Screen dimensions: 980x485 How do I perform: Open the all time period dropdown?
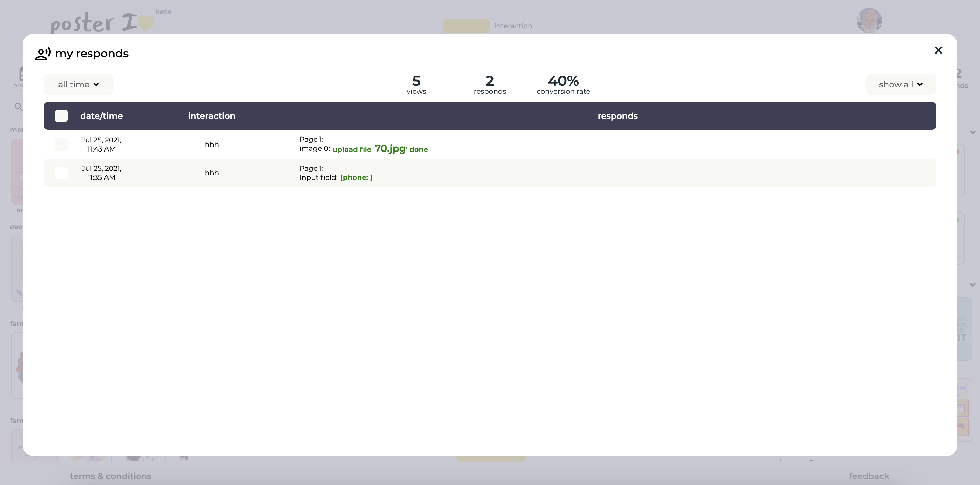(x=78, y=84)
